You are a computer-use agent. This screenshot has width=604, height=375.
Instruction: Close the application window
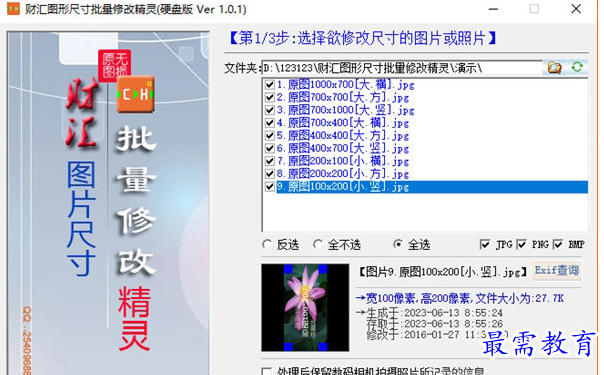click(x=576, y=9)
